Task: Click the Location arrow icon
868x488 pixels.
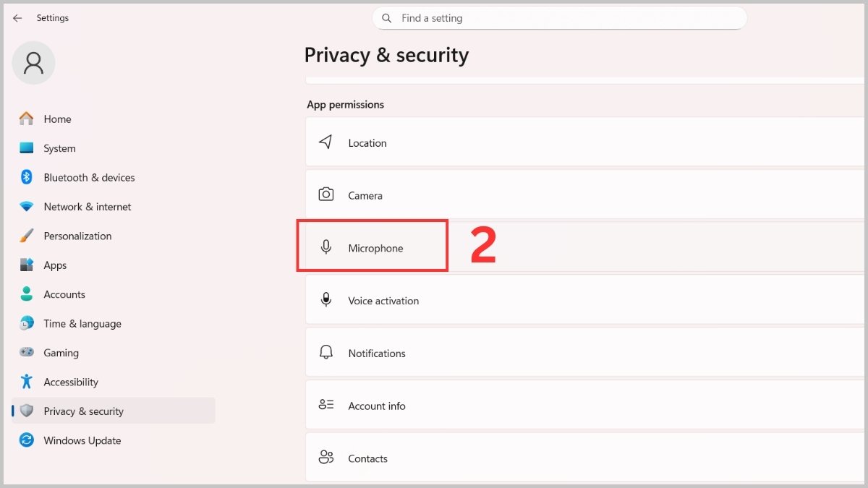Action: [326, 142]
